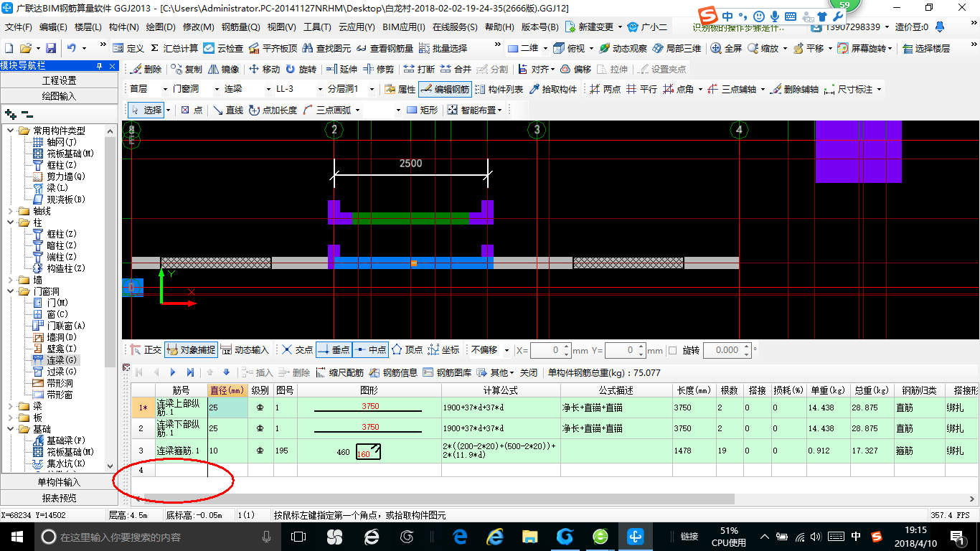Open 查找图元 find element
This screenshot has width=980, height=551.
(x=327, y=48)
